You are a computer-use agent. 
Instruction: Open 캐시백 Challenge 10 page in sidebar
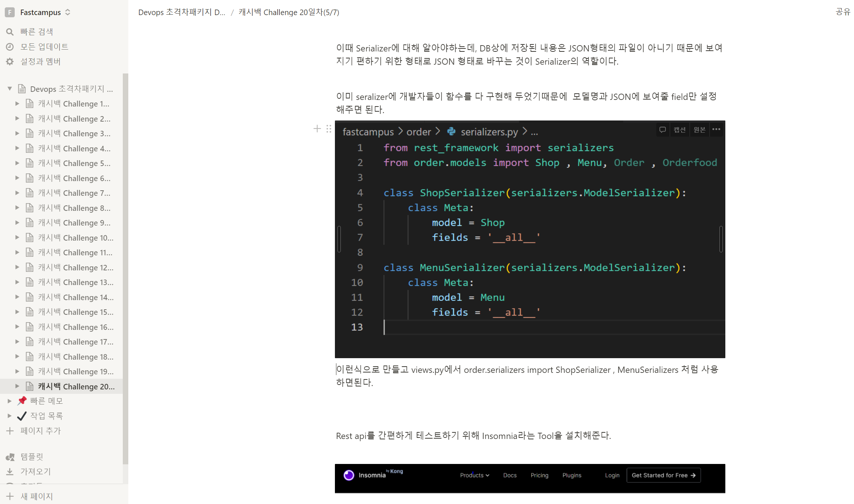pos(75,238)
